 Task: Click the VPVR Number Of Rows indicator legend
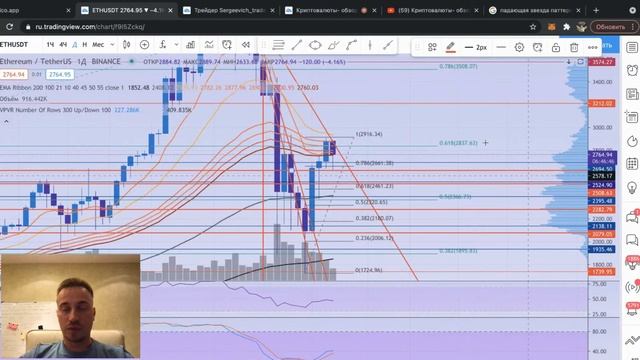point(55,110)
